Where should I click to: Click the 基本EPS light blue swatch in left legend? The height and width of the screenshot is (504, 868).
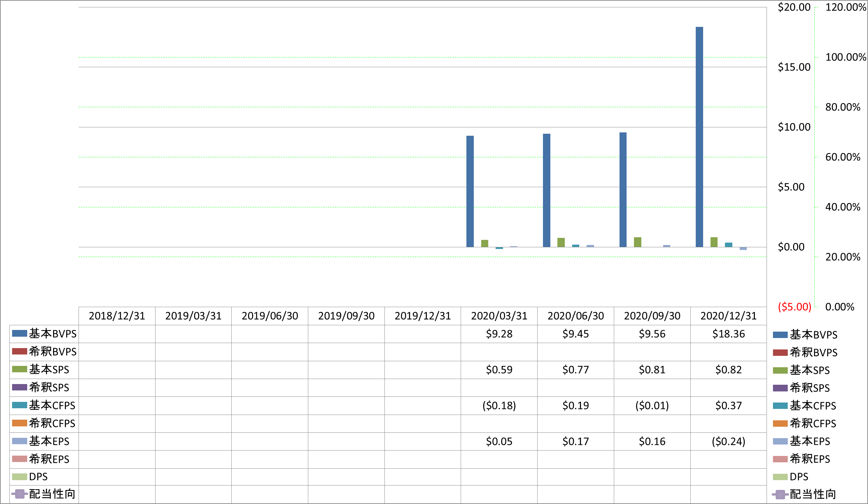point(19,441)
